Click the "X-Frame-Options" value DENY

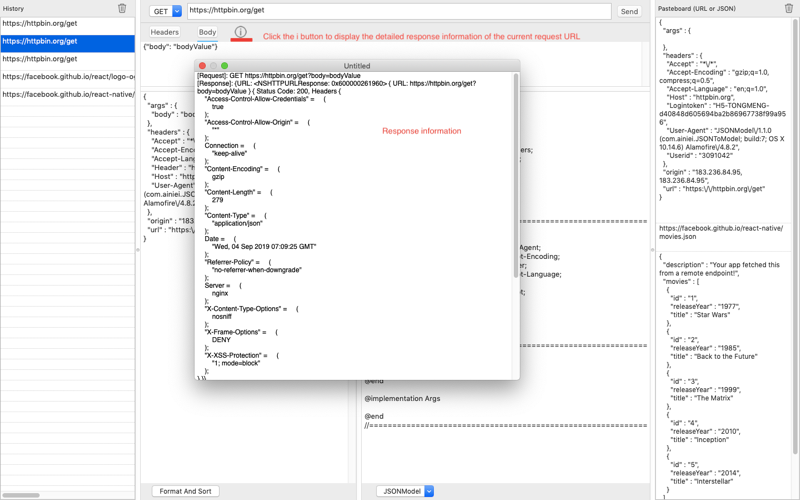click(221, 340)
